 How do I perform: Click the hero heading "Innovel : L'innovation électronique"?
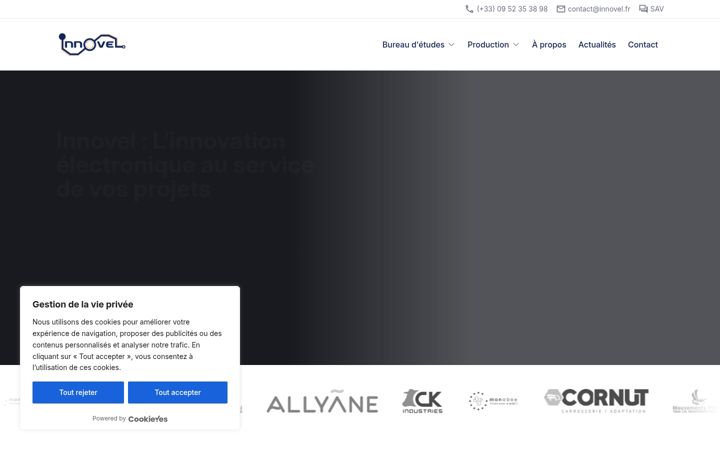(x=186, y=165)
